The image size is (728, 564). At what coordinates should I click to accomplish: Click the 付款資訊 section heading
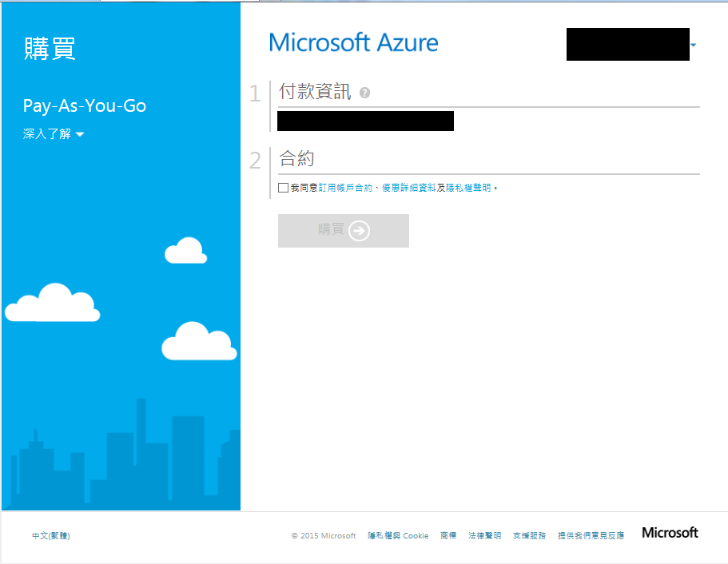pos(315,91)
